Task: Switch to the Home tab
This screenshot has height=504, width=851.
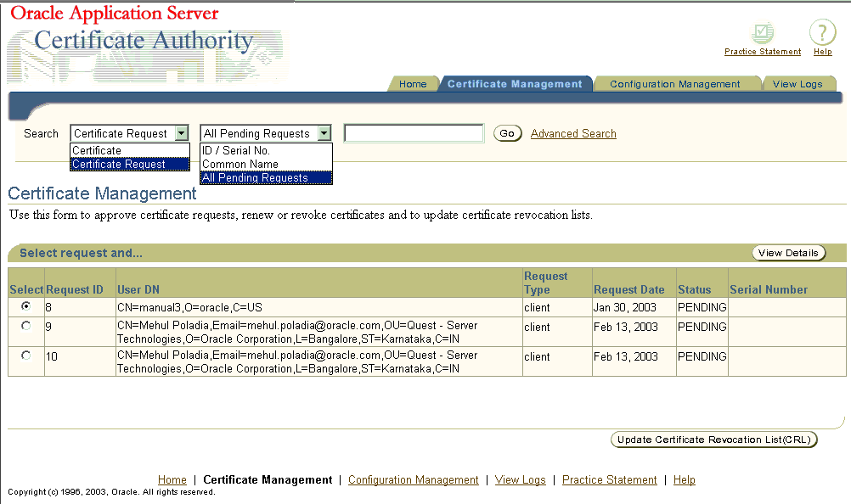Action: coord(413,84)
